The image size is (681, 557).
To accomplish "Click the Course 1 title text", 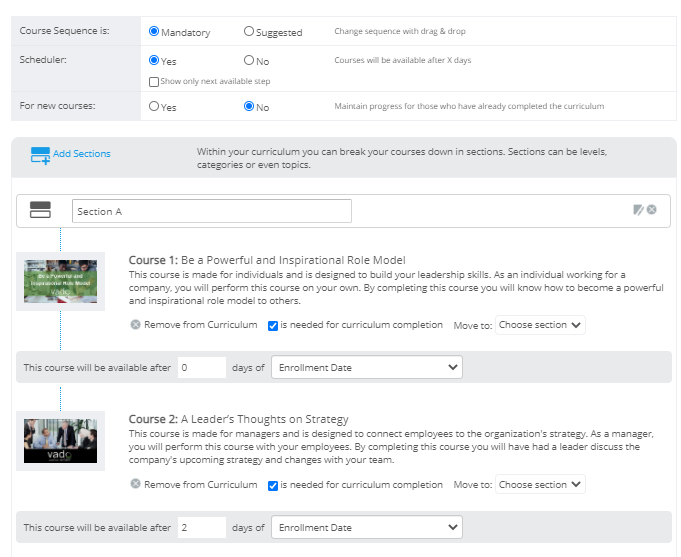I will point(267,260).
